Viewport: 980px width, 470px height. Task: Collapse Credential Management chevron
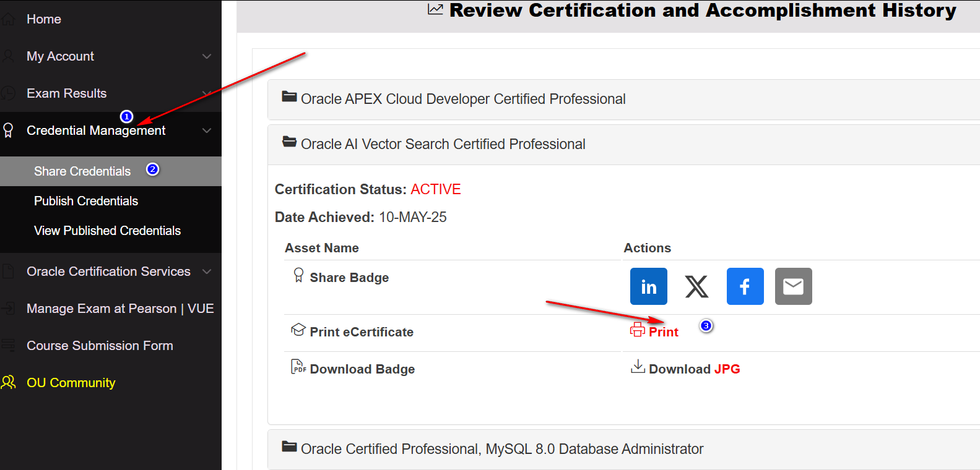point(207,130)
